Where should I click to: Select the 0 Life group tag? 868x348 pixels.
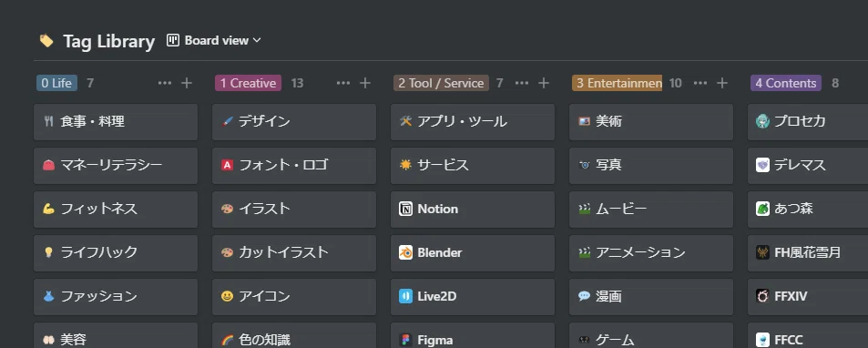tap(56, 83)
